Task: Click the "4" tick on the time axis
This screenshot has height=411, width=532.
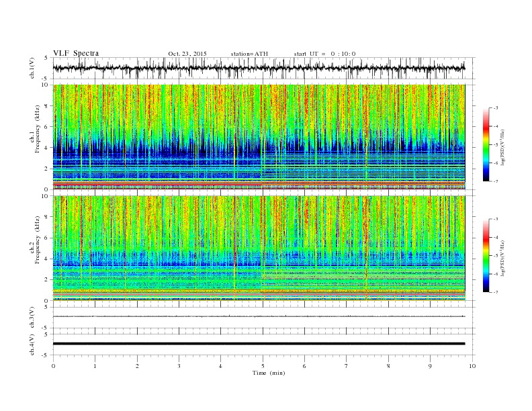Action: pyautogui.click(x=220, y=366)
